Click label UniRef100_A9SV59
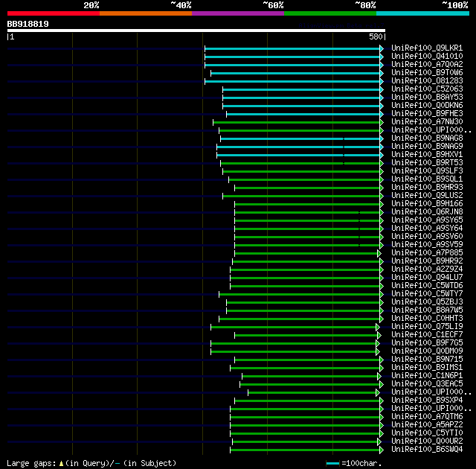This screenshot has width=476, height=469. (427, 245)
